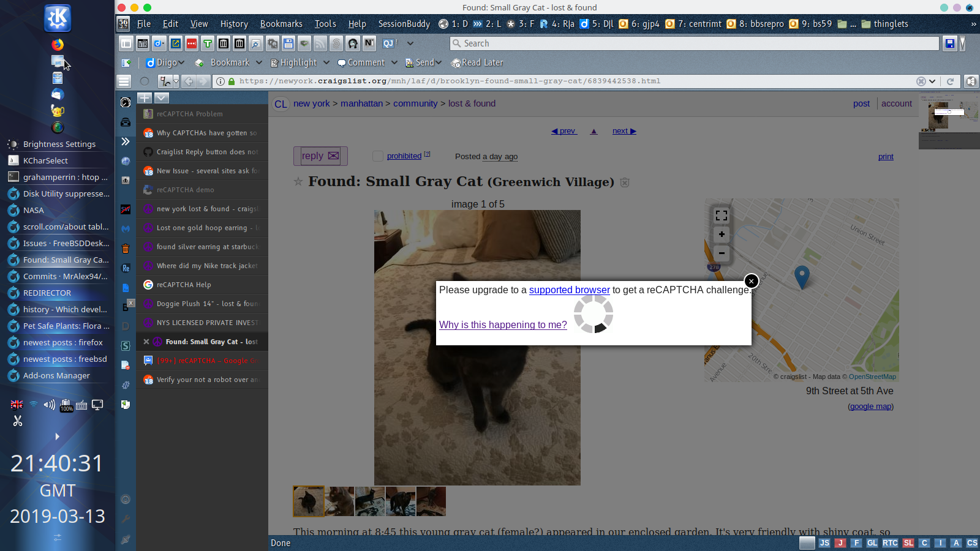
Task: Click the 'google map' link
Action: (x=871, y=407)
